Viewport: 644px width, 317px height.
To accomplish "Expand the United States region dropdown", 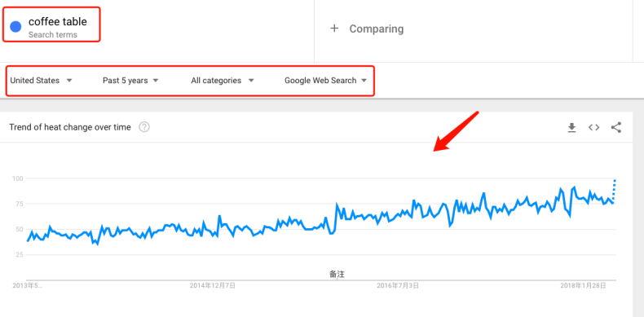I will click(x=41, y=81).
